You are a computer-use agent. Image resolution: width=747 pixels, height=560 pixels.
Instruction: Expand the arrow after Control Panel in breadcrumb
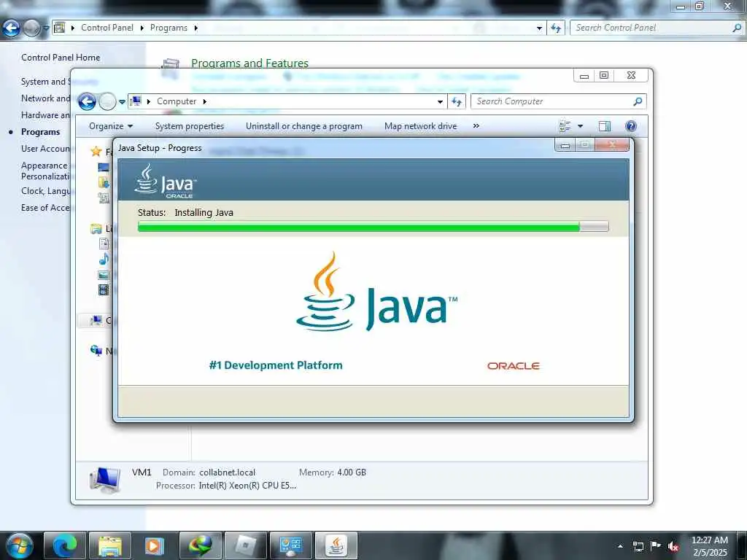pyautogui.click(x=142, y=28)
